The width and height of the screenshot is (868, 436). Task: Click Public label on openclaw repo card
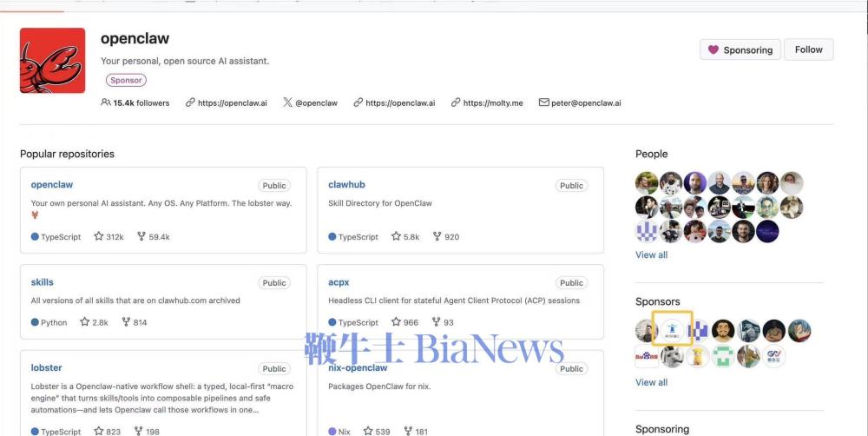274,186
